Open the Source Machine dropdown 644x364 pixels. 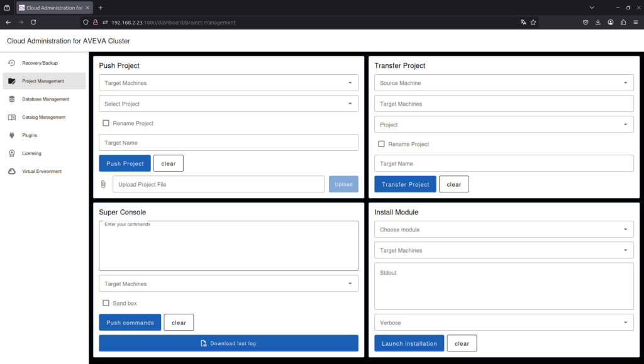coord(504,82)
